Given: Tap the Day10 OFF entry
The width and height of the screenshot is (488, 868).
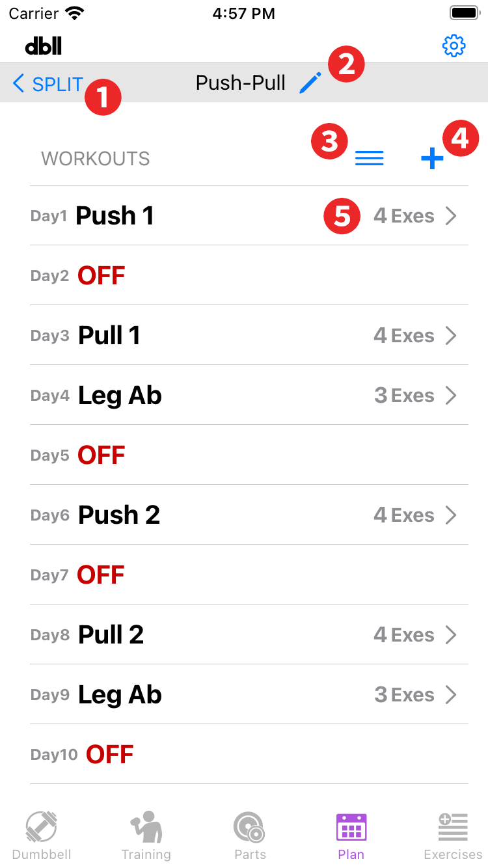Looking at the screenshot, I should tap(109, 755).
